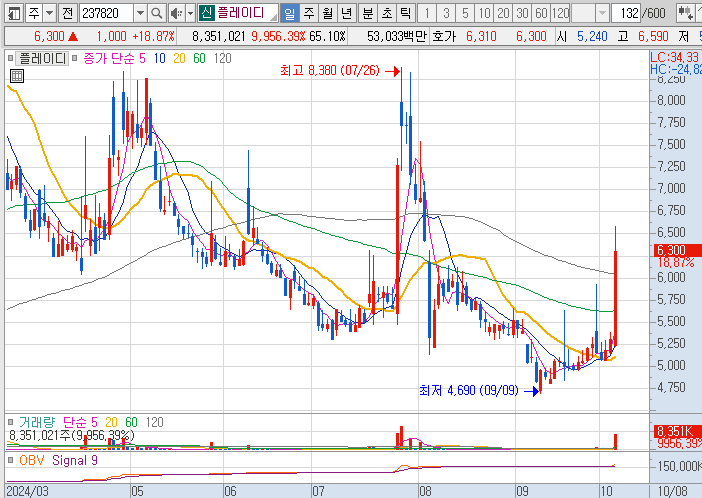Screen dimensions: 702x498
Task: Click high price 6,590 in quote bar
Action: coord(653,36)
